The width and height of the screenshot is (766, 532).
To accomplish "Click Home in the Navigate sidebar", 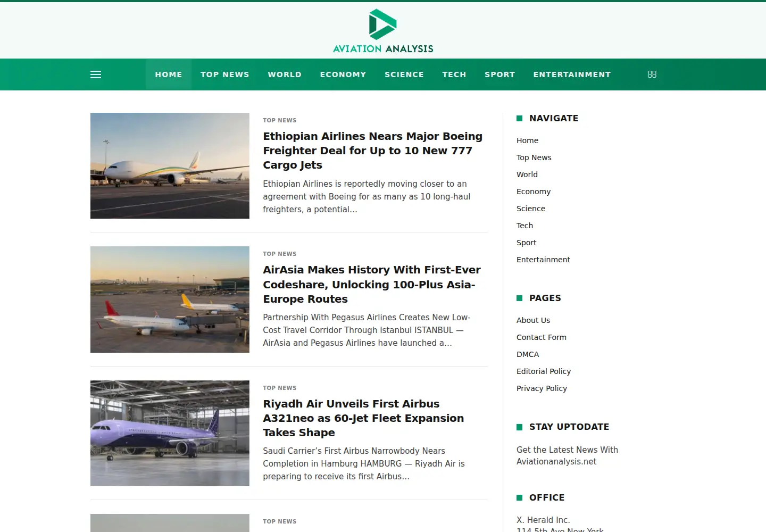I will pos(527,140).
